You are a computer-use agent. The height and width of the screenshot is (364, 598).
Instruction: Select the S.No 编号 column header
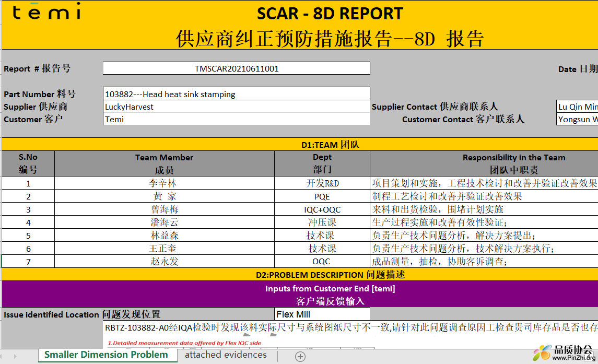pos(28,163)
